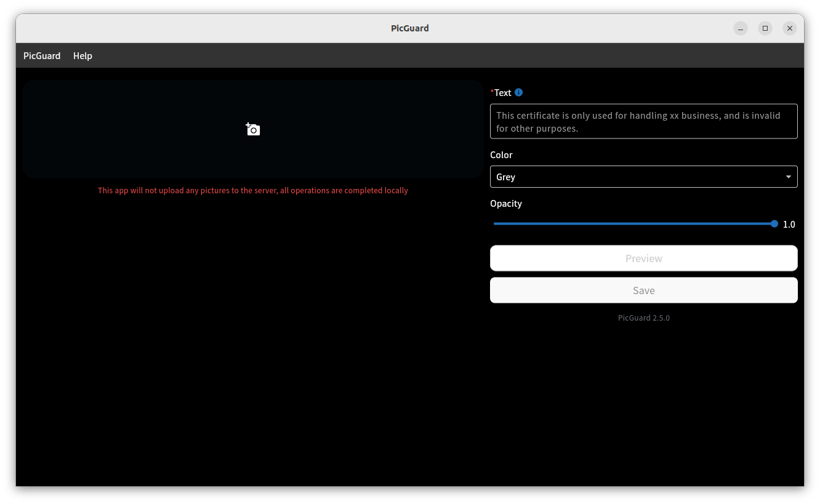Click the info icon next to Text
The height and width of the screenshot is (504, 820).
[518, 92]
